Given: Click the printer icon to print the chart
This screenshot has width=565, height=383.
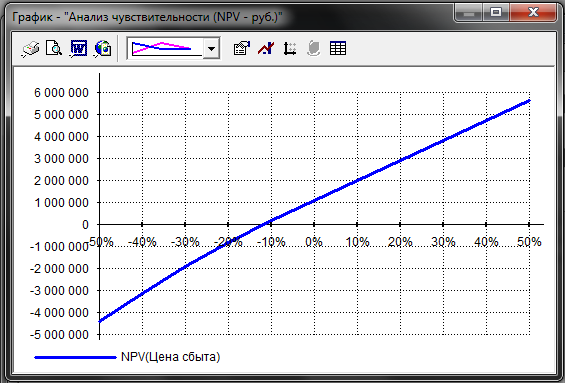Looking at the screenshot, I should click(x=31, y=48).
